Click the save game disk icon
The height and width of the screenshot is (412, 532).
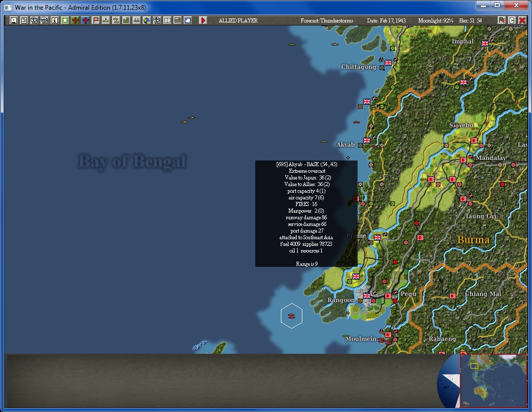[14, 20]
